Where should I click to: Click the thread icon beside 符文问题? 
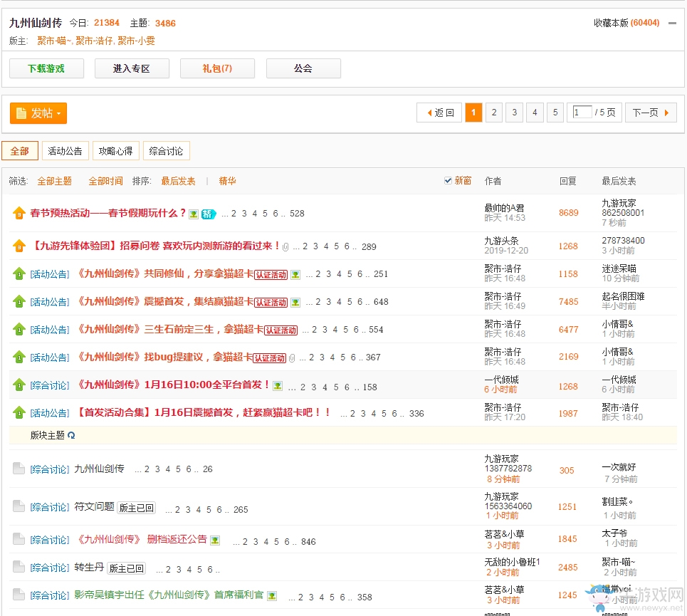pos(19,506)
